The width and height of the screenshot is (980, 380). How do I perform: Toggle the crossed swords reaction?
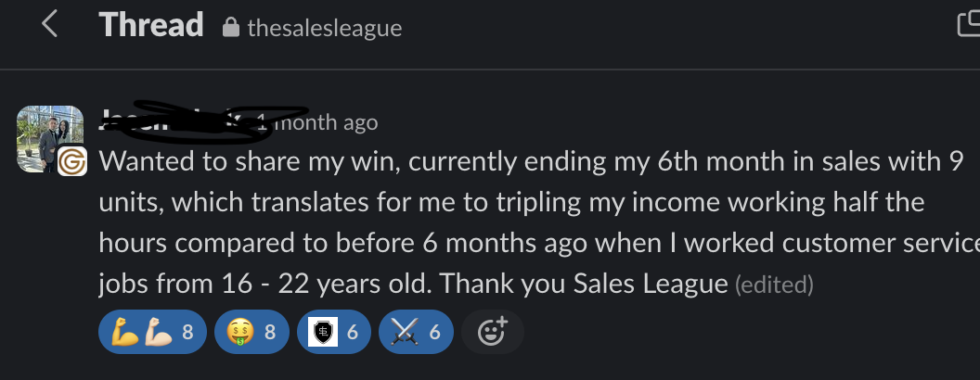pos(416,332)
